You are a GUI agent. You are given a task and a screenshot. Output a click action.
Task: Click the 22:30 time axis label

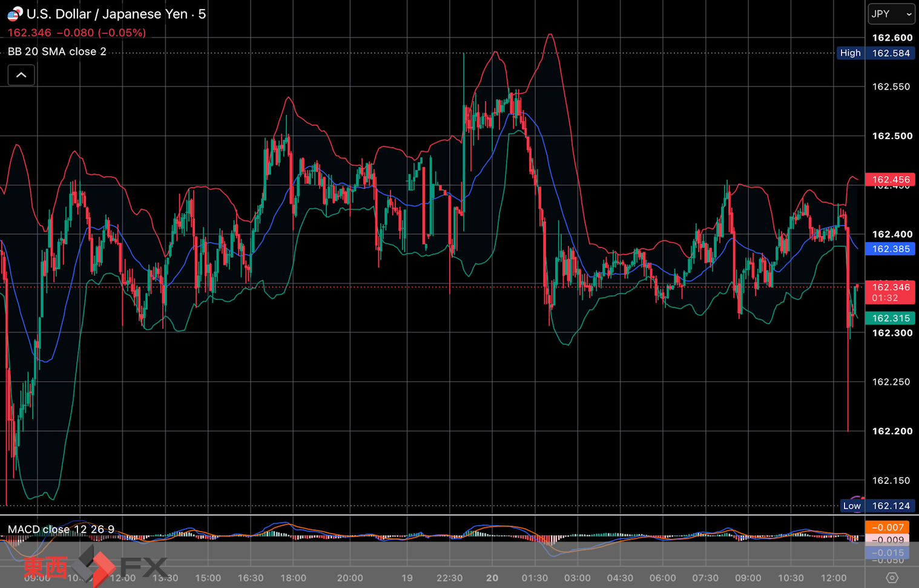449,578
